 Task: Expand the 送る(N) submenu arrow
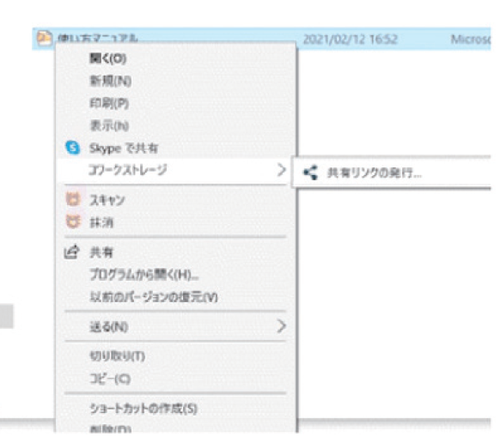tap(281, 326)
